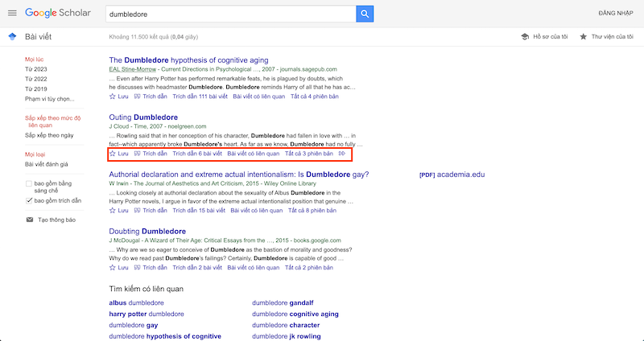Search related: dumbledore character
Image resolution: width=644 pixels, height=341 pixels.
tap(286, 325)
